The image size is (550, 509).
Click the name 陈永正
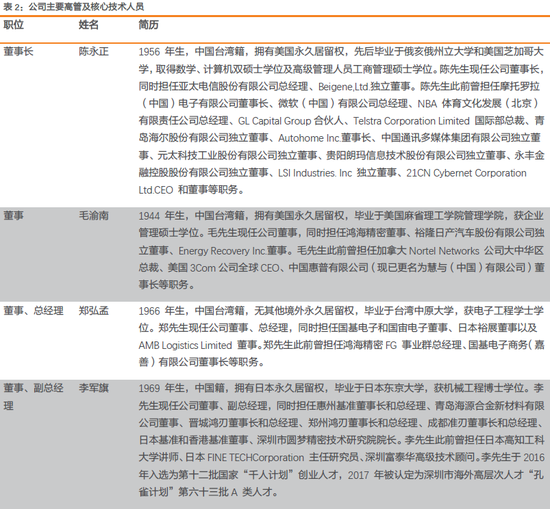pos(93,52)
